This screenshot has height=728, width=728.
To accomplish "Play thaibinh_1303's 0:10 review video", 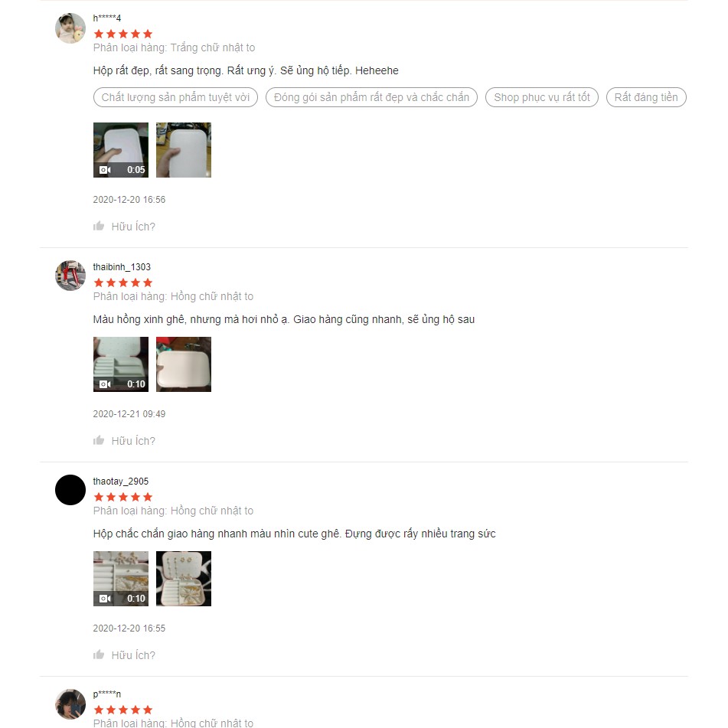I will pos(121,364).
